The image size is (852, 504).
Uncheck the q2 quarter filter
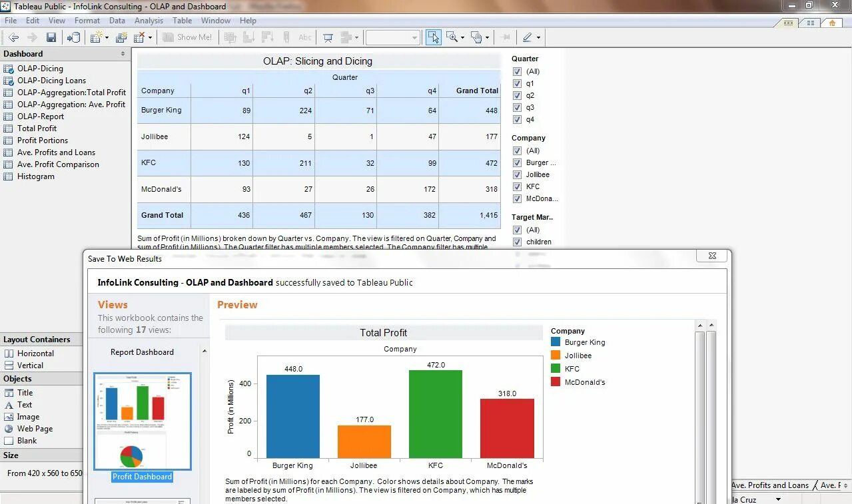[x=517, y=95]
